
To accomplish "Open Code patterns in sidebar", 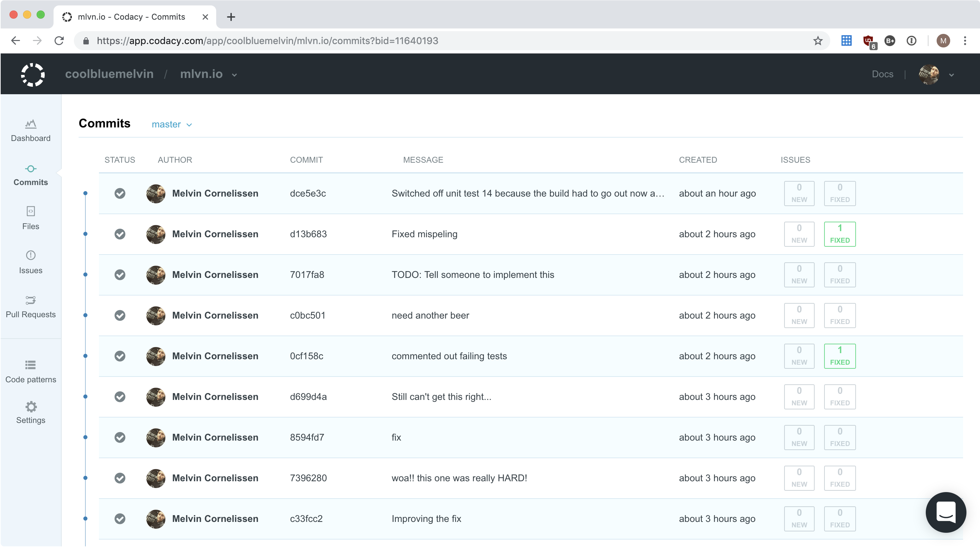I will (30, 372).
